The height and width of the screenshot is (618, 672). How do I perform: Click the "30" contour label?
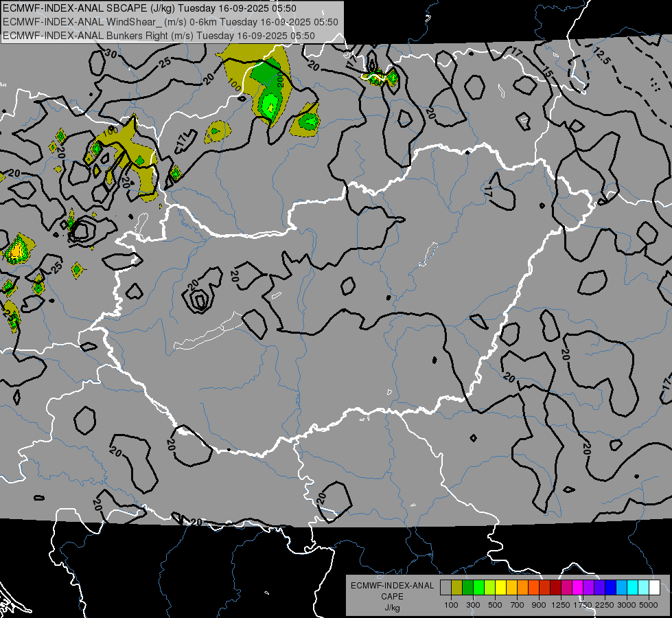point(111,54)
